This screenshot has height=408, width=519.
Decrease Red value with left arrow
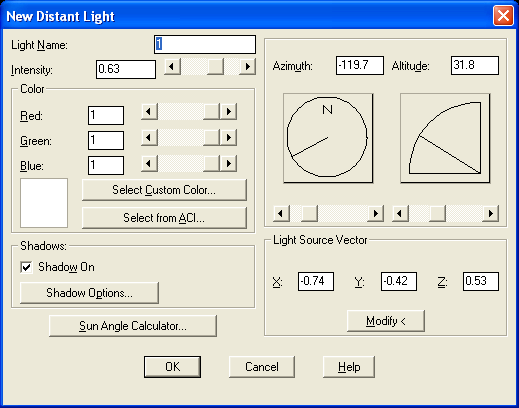[149, 111]
